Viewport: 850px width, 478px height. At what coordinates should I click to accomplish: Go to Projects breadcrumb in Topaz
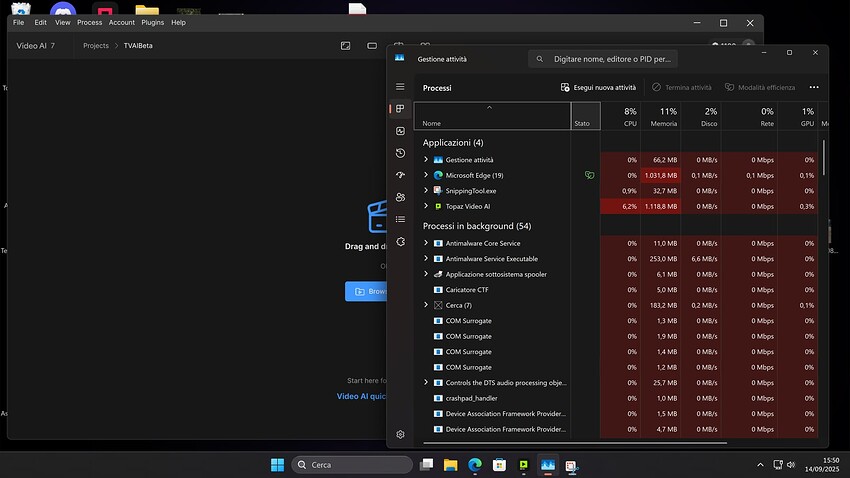(x=96, y=46)
